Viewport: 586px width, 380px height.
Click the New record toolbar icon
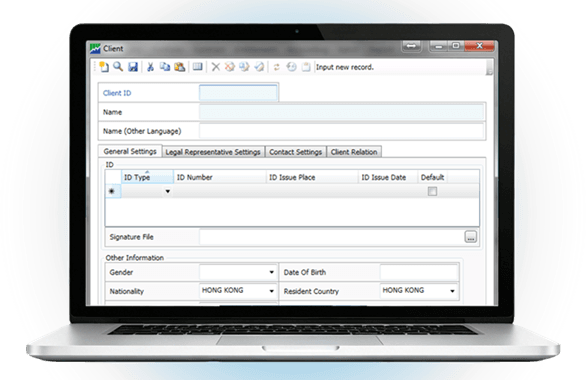[x=104, y=67]
